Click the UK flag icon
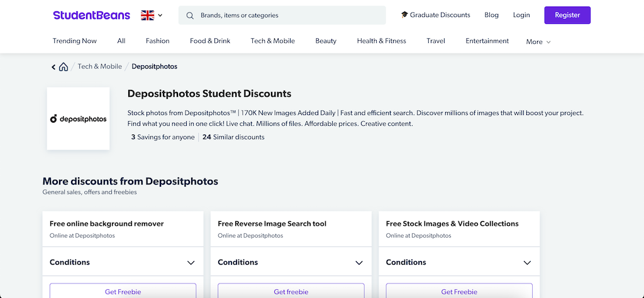644x298 pixels. (x=147, y=15)
